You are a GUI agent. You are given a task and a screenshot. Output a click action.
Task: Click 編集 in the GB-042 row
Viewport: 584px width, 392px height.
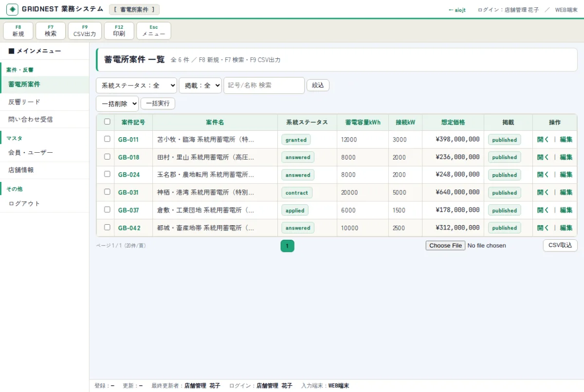[566, 228]
